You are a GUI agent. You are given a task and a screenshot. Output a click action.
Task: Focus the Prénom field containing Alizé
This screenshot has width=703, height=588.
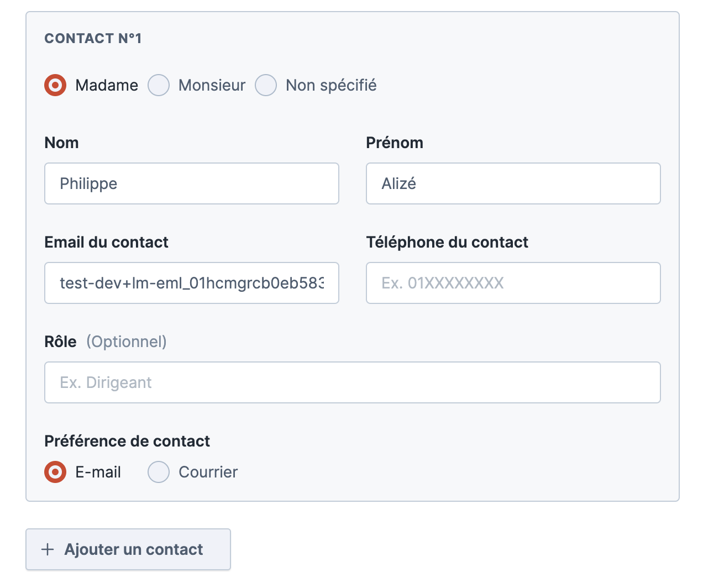513,183
